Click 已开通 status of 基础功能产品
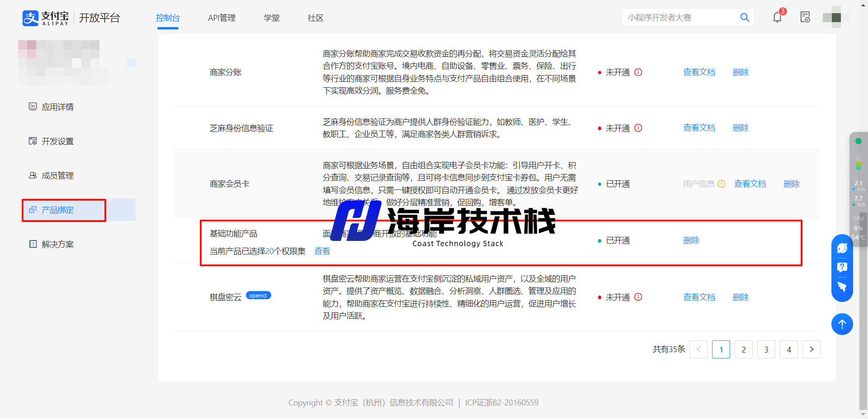This screenshot has height=419, width=868. 618,240
